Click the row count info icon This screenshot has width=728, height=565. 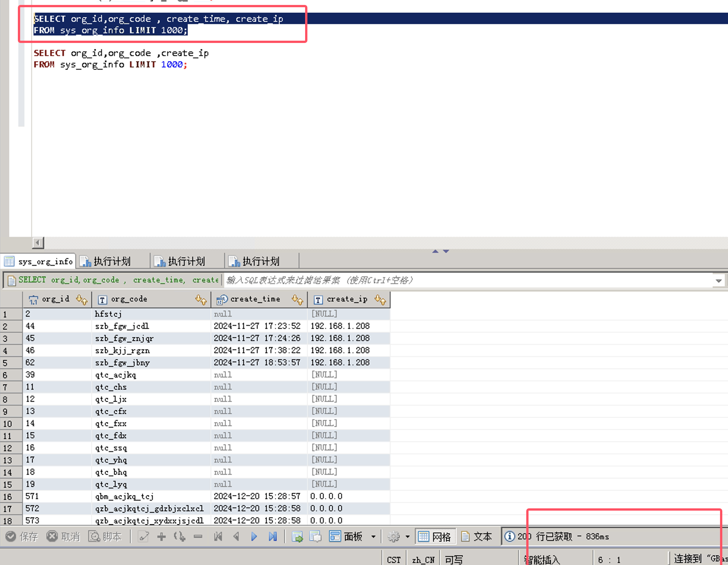[510, 536]
